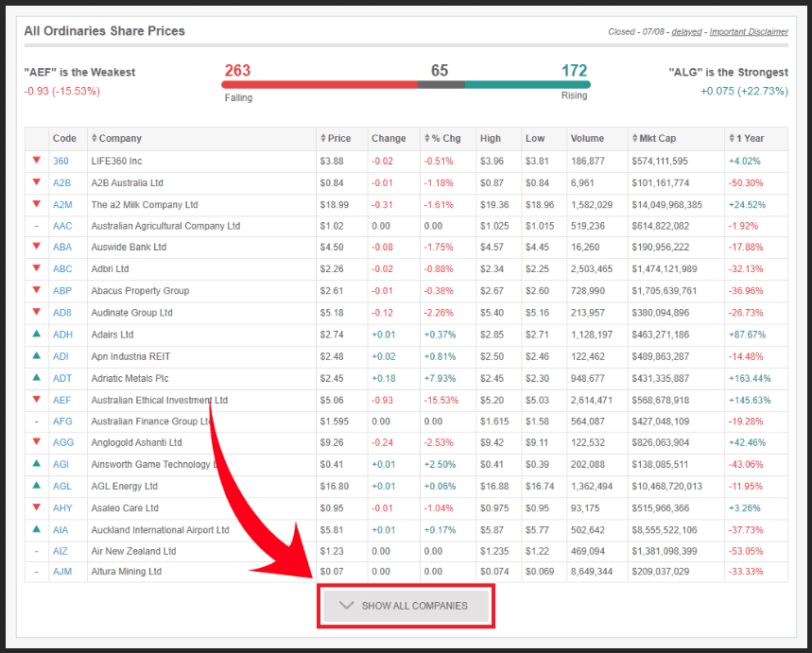
Task: Sort table by Price column
Action: coord(336,138)
